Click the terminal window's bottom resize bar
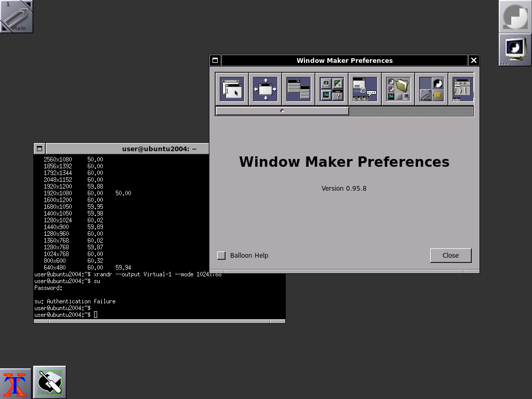The height and width of the screenshot is (399, 532). click(x=159, y=321)
